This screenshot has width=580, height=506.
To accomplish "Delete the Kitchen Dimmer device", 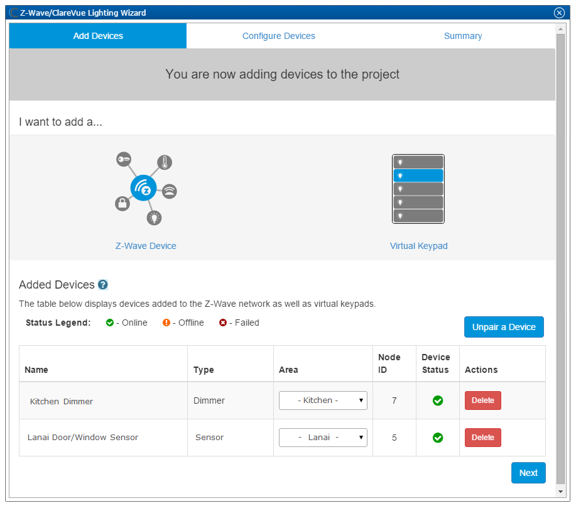I will point(483,400).
